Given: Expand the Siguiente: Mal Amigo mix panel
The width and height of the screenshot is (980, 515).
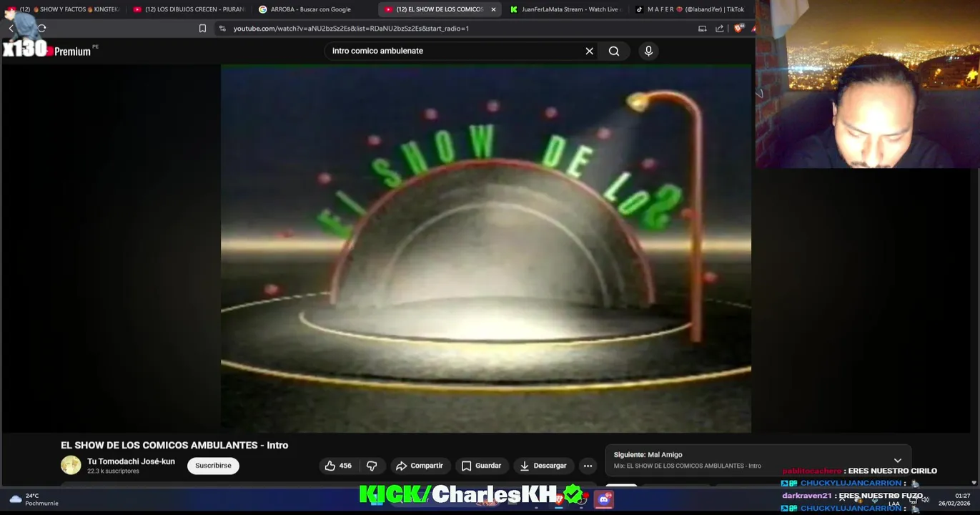Looking at the screenshot, I should click(898, 461).
